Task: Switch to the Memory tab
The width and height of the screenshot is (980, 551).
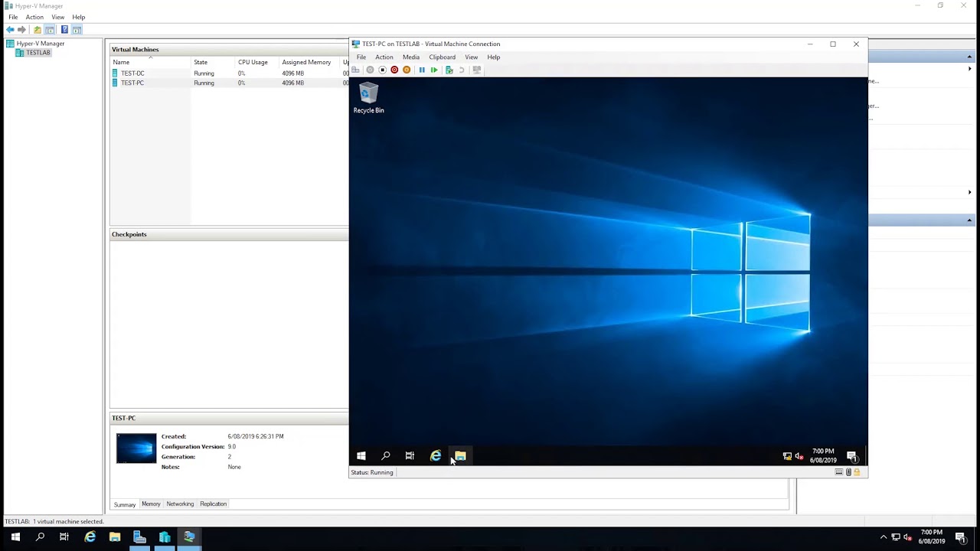Action: (x=151, y=504)
